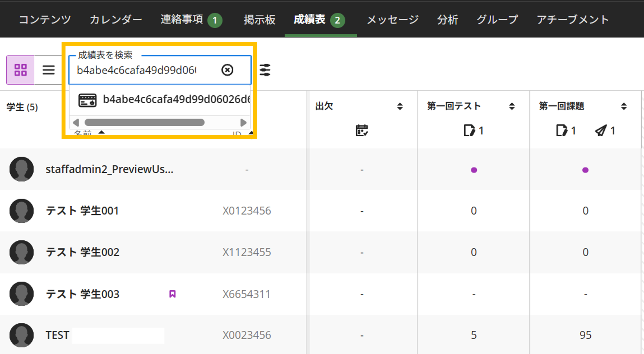Click the avatar of テスト 学生001

(21, 211)
